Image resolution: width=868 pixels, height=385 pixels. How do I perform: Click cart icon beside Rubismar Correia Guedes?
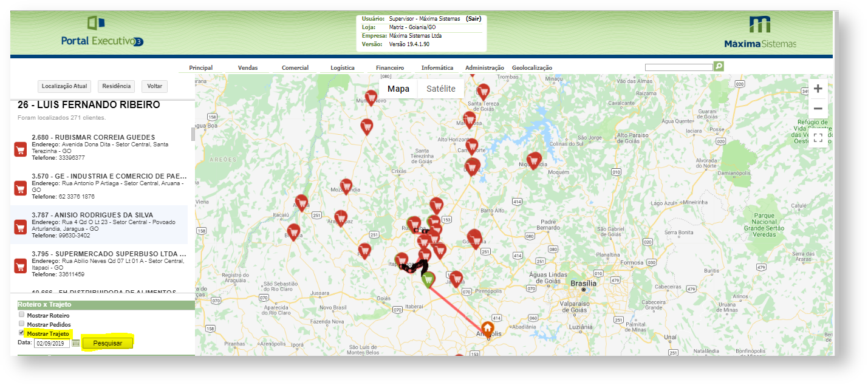(x=20, y=149)
